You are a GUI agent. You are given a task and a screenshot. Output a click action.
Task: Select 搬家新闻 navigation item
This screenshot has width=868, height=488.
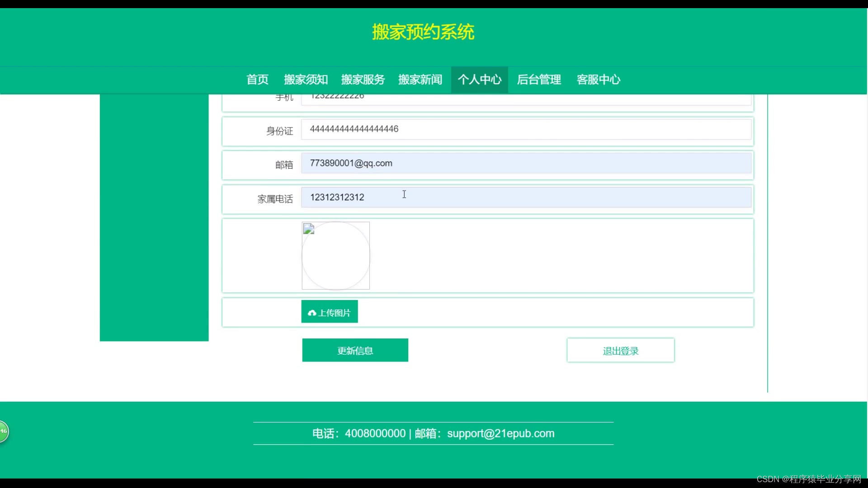tap(420, 80)
